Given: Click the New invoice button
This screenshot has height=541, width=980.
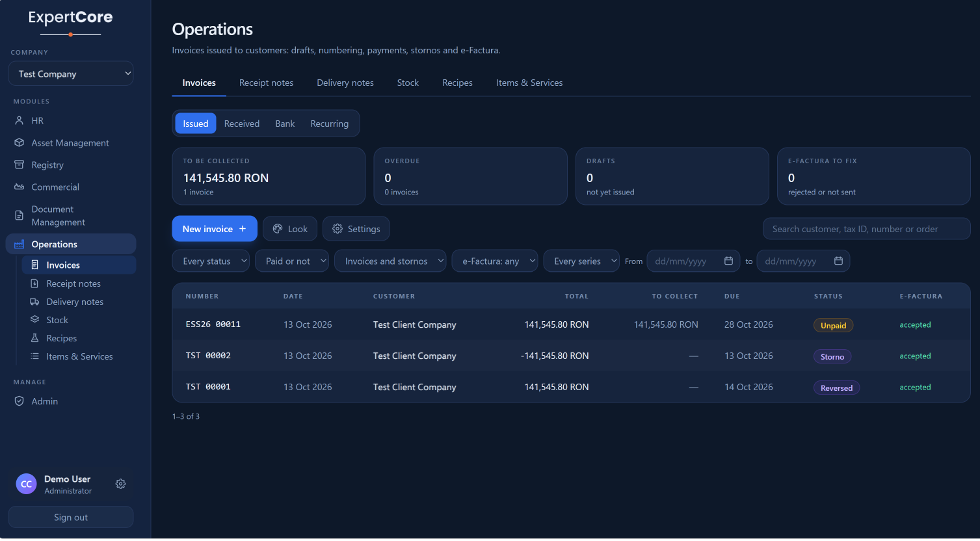Looking at the screenshot, I should click(215, 229).
